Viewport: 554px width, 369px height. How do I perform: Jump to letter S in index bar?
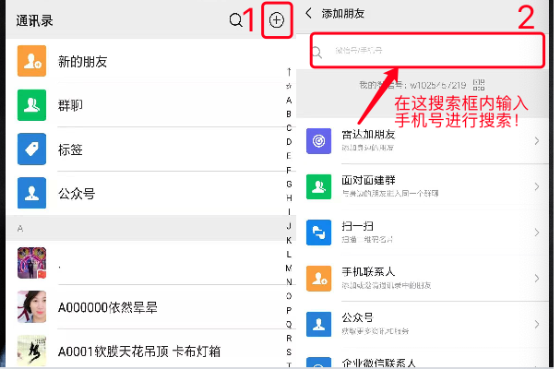pyautogui.click(x=289, y=352)
